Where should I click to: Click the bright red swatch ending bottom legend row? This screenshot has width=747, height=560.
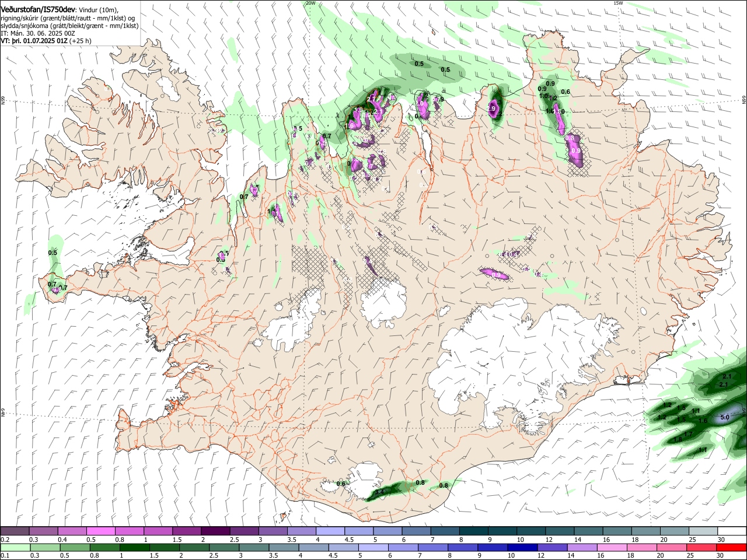(x=731, y=547)
